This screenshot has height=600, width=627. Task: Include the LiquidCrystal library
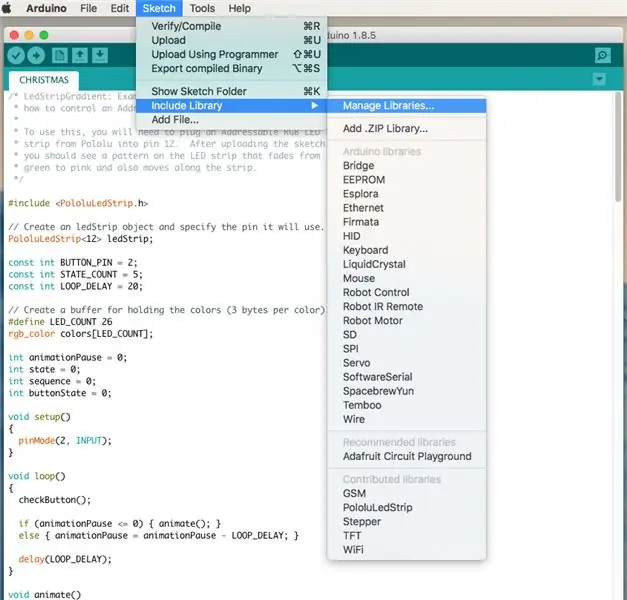[x=406, y=264]
